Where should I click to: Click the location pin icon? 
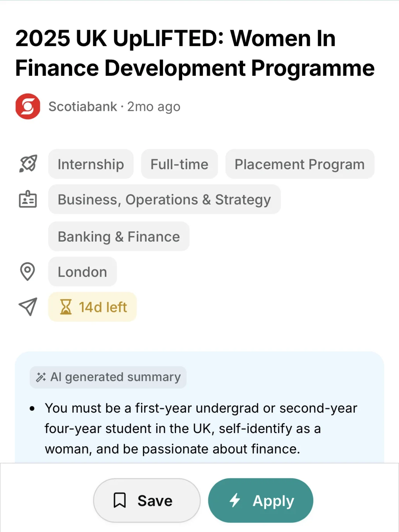[x=27, y=272]
